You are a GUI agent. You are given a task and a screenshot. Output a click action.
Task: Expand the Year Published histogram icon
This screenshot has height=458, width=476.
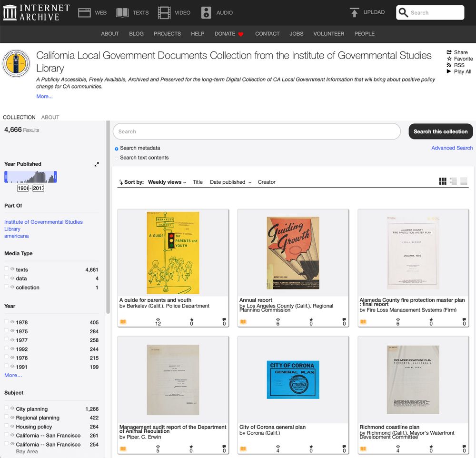coord(97,164)
